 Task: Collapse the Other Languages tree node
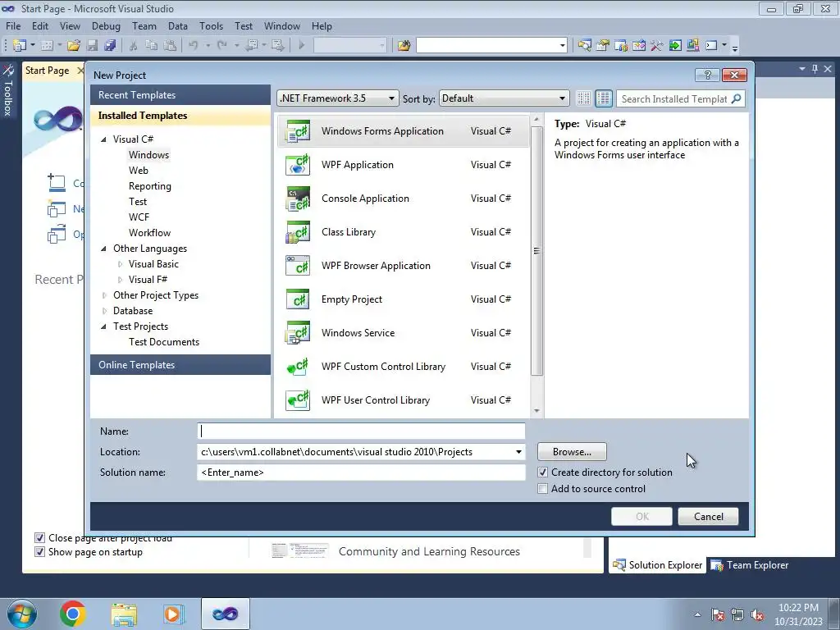(x=104, y=249)
